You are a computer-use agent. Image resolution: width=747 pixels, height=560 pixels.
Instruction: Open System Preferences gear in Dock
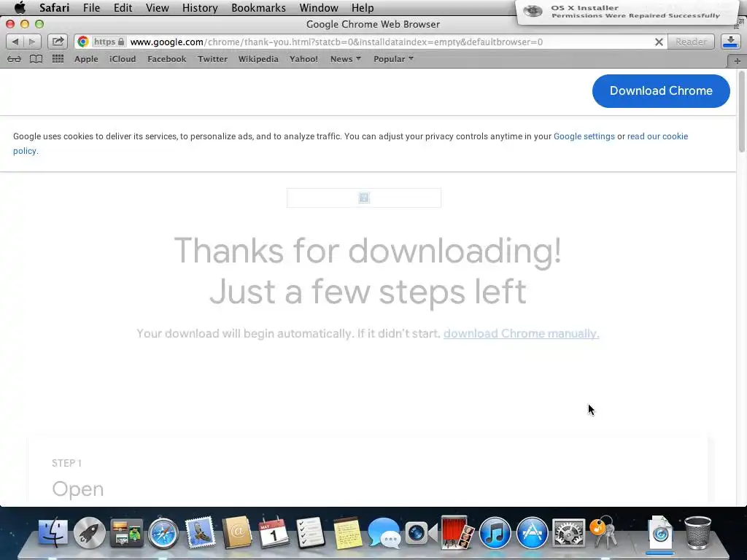[568, 532]
